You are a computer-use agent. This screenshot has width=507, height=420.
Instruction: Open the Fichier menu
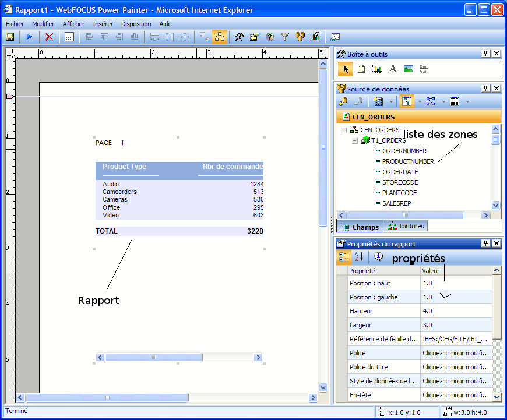coord(15,24)
